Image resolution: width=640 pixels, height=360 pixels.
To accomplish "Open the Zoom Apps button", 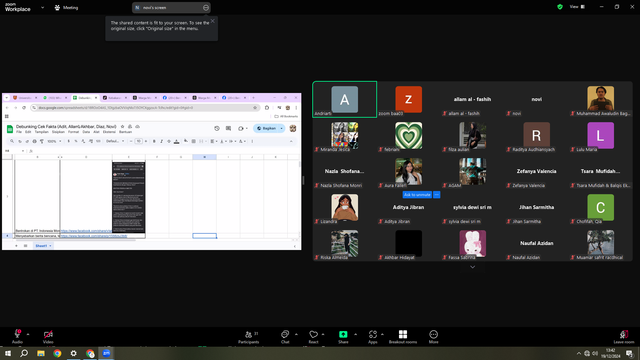I will point(373,337).
